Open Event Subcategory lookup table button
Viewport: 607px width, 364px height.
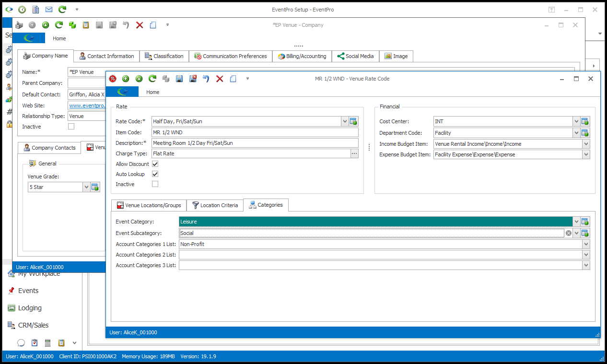pos(585,233)
